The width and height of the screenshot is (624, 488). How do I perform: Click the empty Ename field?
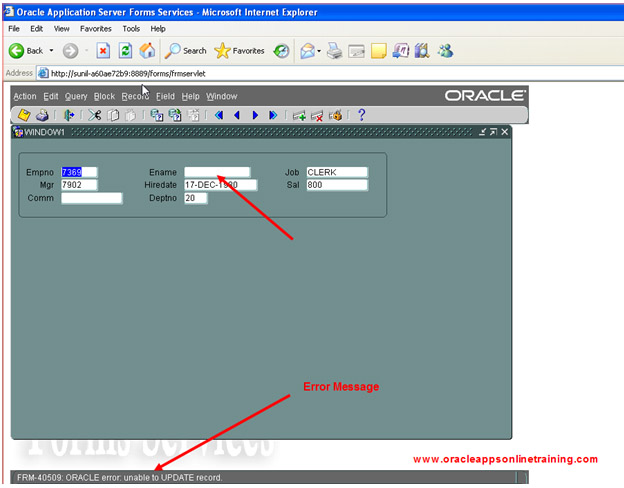[217, 172]
